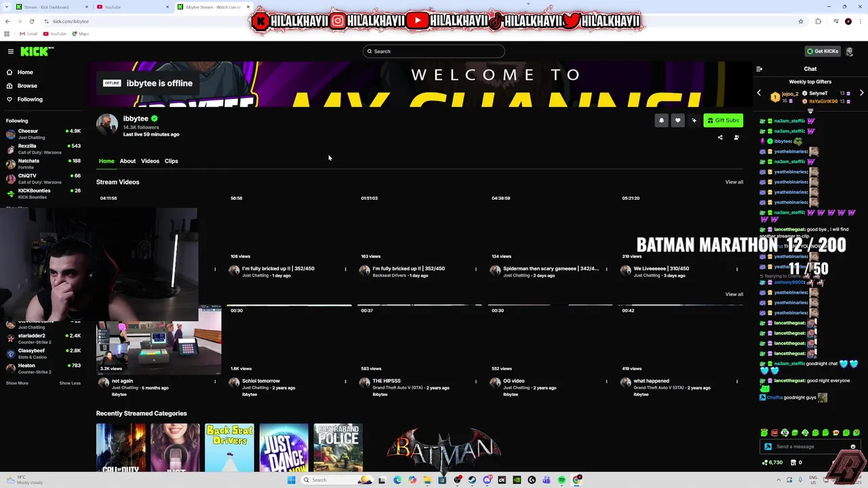Open options for 'School tomorrow' clip

[x=345, y=382]
